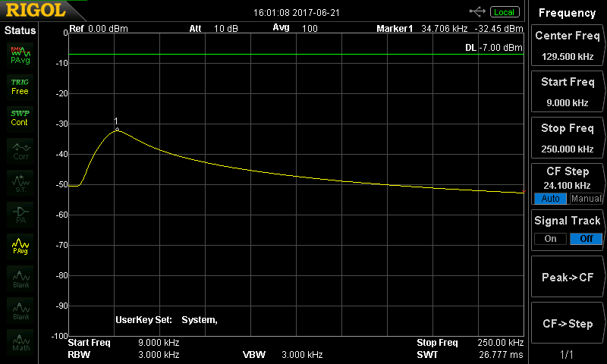Click marker 1 on the trace peak

click(x=117, y=129)
